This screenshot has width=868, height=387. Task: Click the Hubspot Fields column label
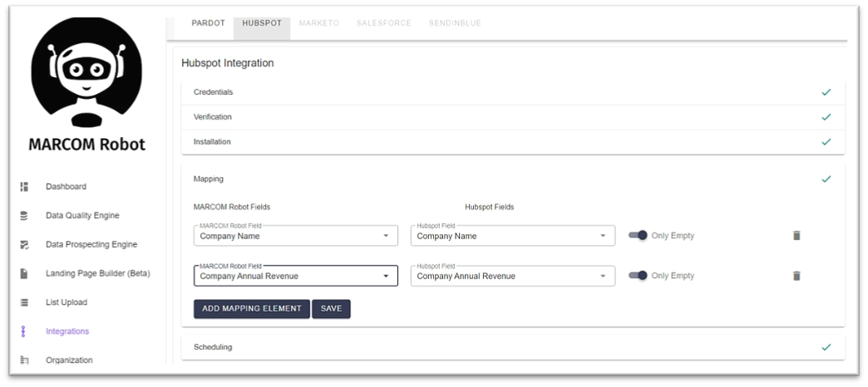490,207
